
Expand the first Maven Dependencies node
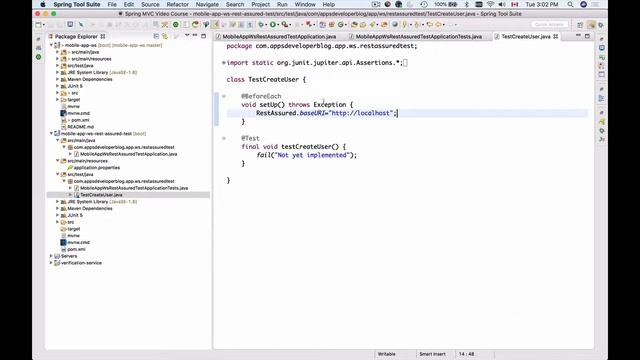coord(58,79)
